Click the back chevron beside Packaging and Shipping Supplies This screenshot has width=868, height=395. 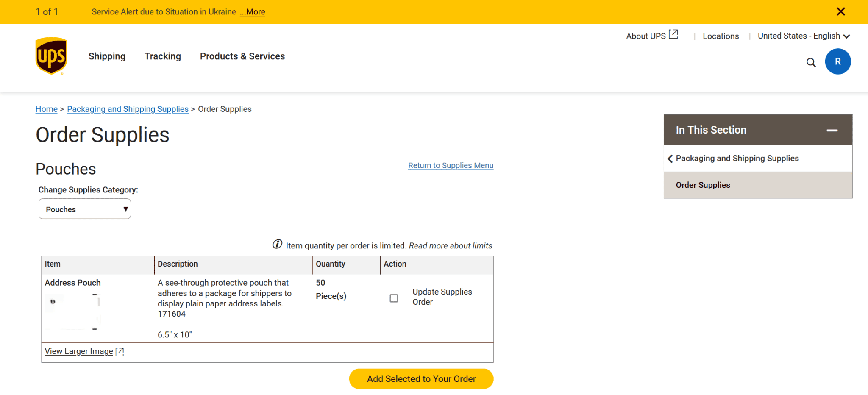(x=670, y=158)
